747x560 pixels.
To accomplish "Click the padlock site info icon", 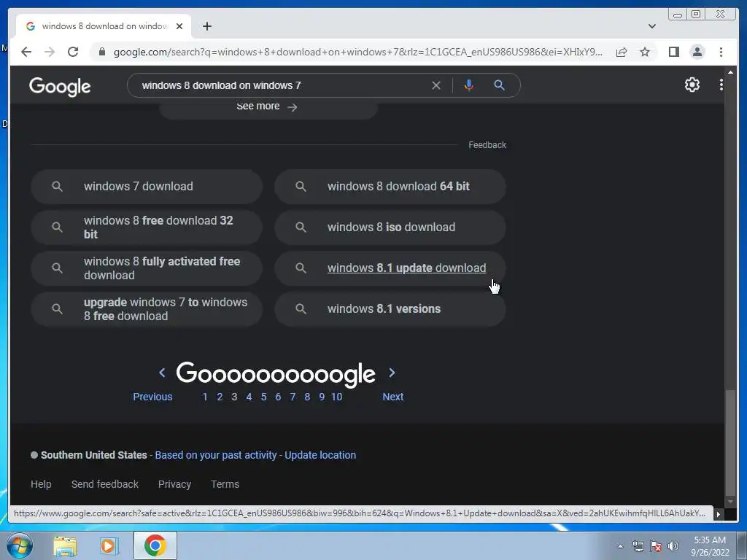I will tap(101, 52).
